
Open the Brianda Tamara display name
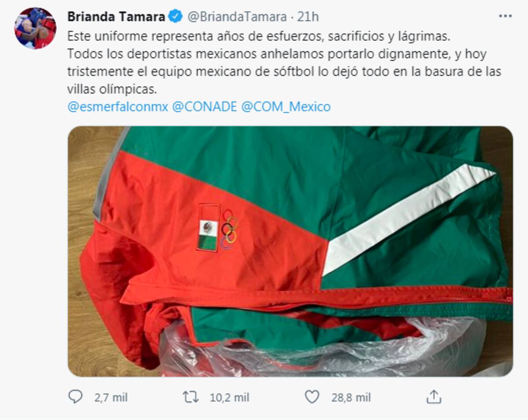117,17
